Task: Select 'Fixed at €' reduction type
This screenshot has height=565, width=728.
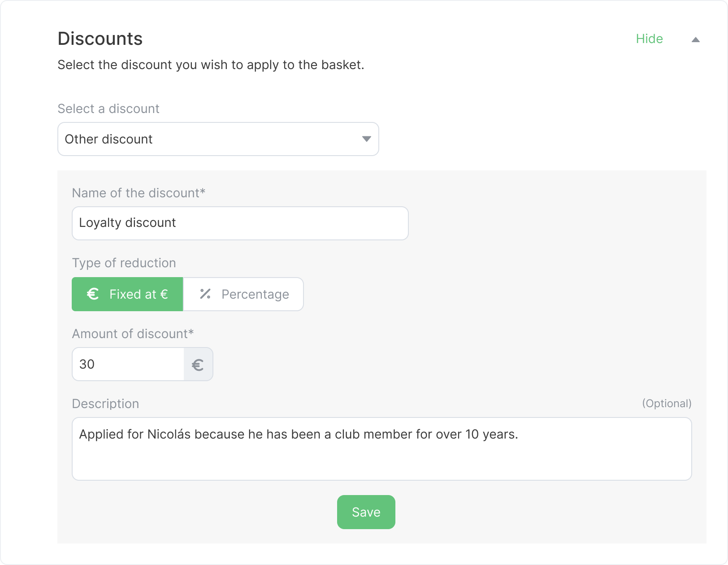Action: (x=127, y=294)
